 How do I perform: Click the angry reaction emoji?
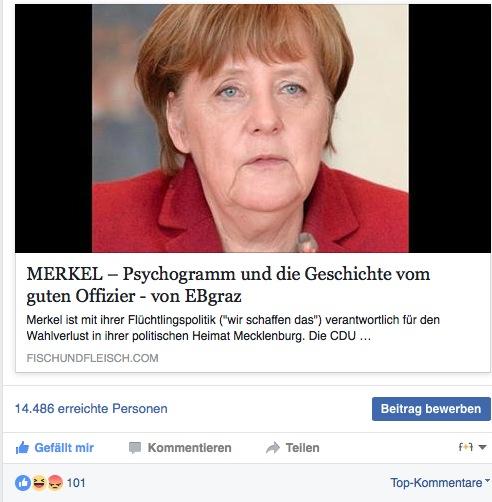[55, 483]
